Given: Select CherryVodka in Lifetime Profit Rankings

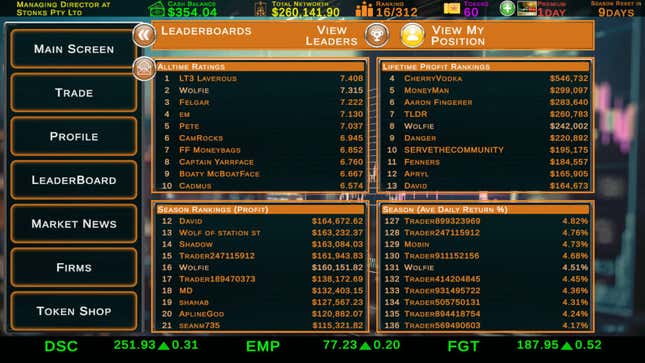Looking at the screenshot, I should point(486,78).
